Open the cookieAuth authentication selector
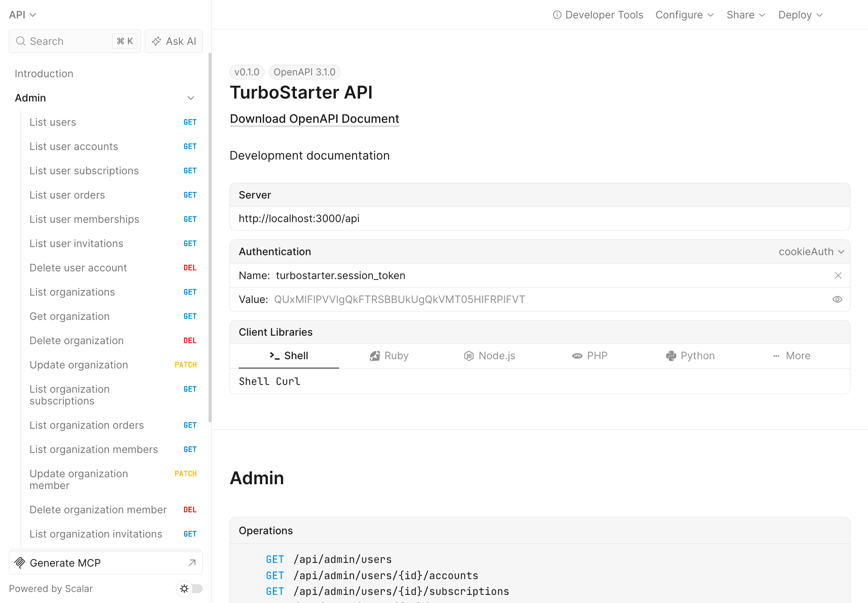 click(811, 251)
